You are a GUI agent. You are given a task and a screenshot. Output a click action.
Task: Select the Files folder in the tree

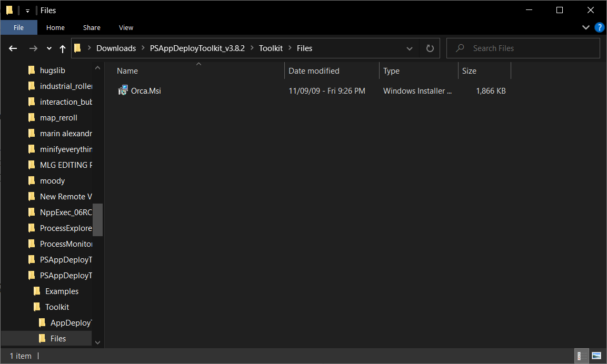click(58, 338)
